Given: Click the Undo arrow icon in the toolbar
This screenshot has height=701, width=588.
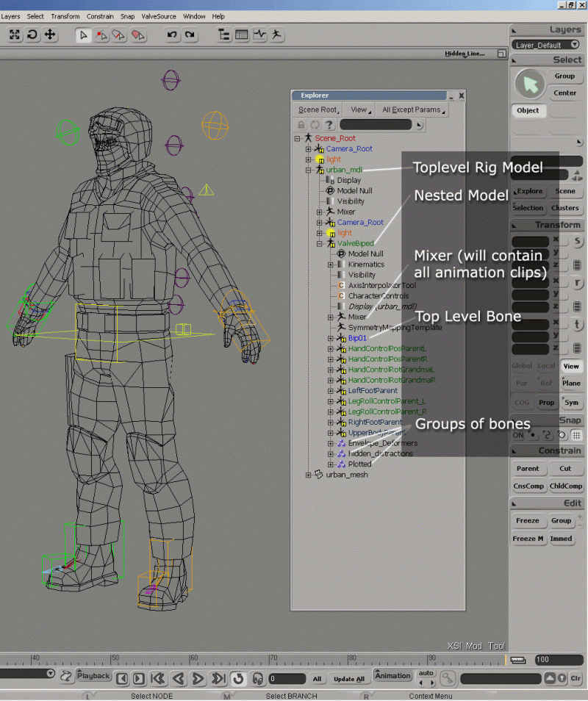Looking at the screenshot, I should pos(172,35).
